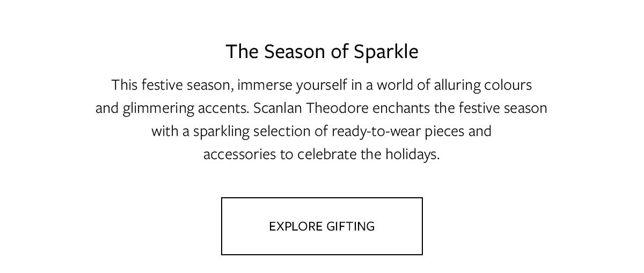
Task: Click the "The Season of Sparkle" heading
Action: click(321, 52)
